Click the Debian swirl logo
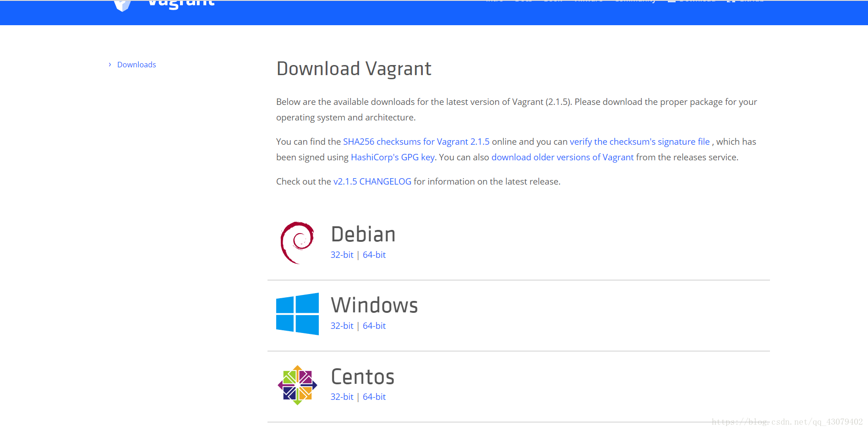The height and width of the screenshot is (431, 868). point(297,243)
